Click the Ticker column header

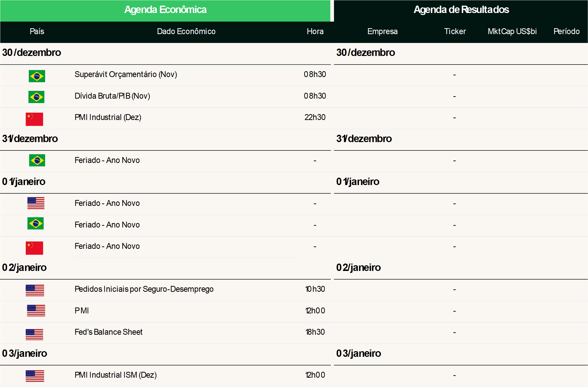(x=455, y=31)
